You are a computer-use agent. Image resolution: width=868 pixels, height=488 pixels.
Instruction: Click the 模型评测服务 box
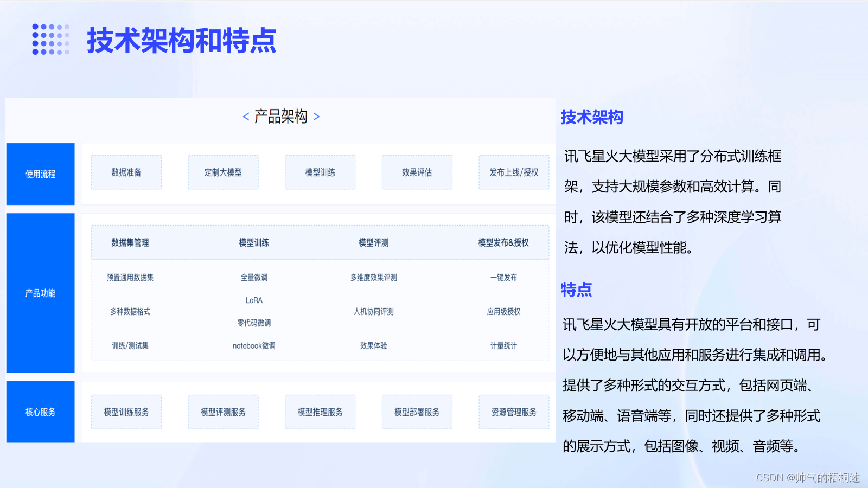coord(223,412)
